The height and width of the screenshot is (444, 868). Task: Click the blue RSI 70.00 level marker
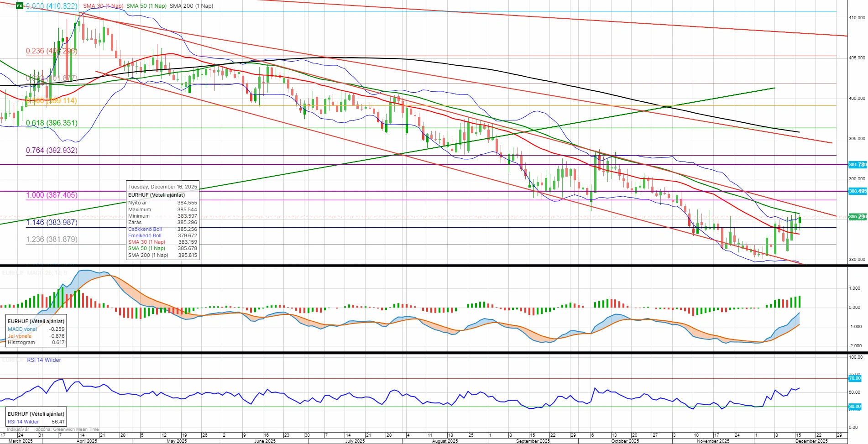pos(854,378)
